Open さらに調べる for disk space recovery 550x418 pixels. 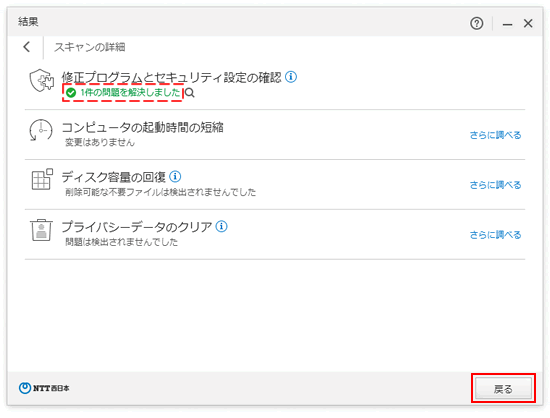coord(495,185)
